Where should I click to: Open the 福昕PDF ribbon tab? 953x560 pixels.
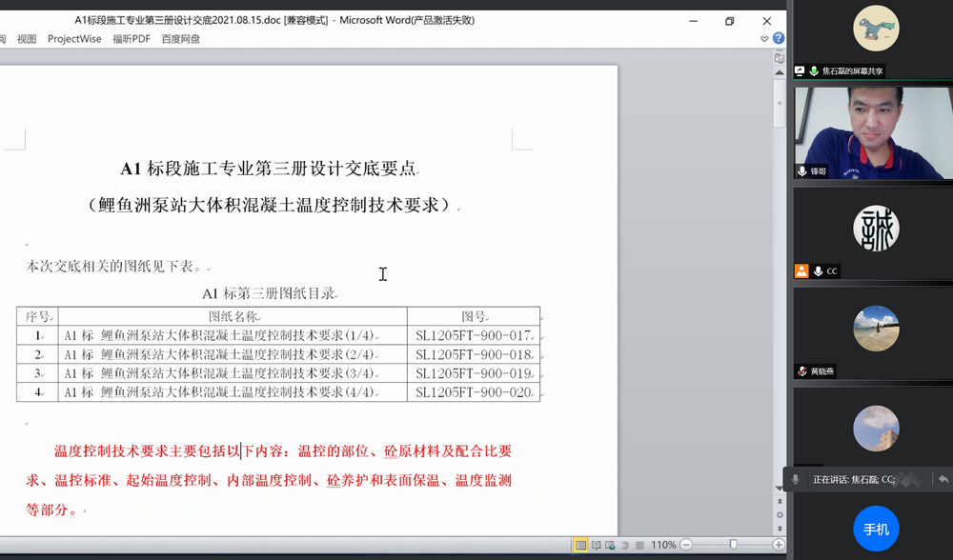click(x=131, y=39)
